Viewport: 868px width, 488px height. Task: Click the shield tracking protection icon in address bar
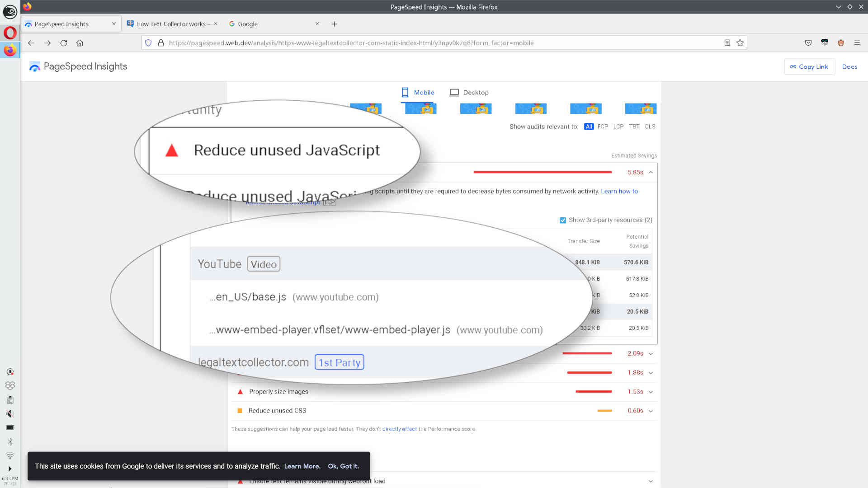click(148, 42)
